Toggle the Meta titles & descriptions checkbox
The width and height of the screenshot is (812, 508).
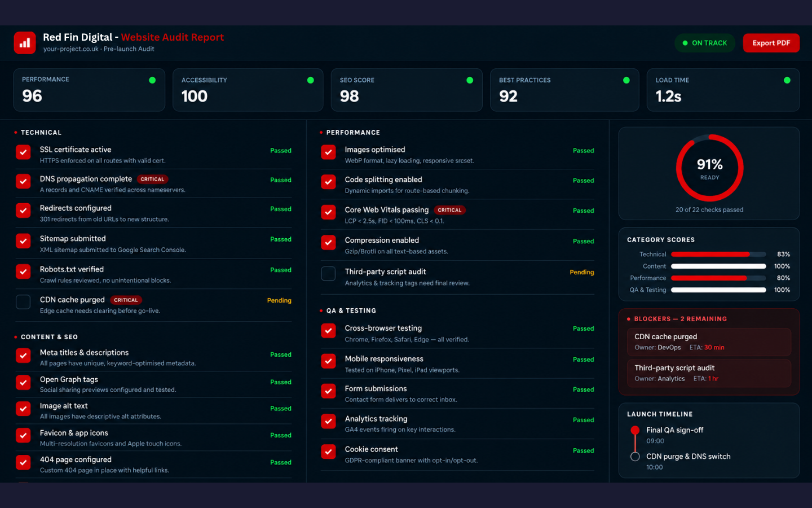[23, 356]
